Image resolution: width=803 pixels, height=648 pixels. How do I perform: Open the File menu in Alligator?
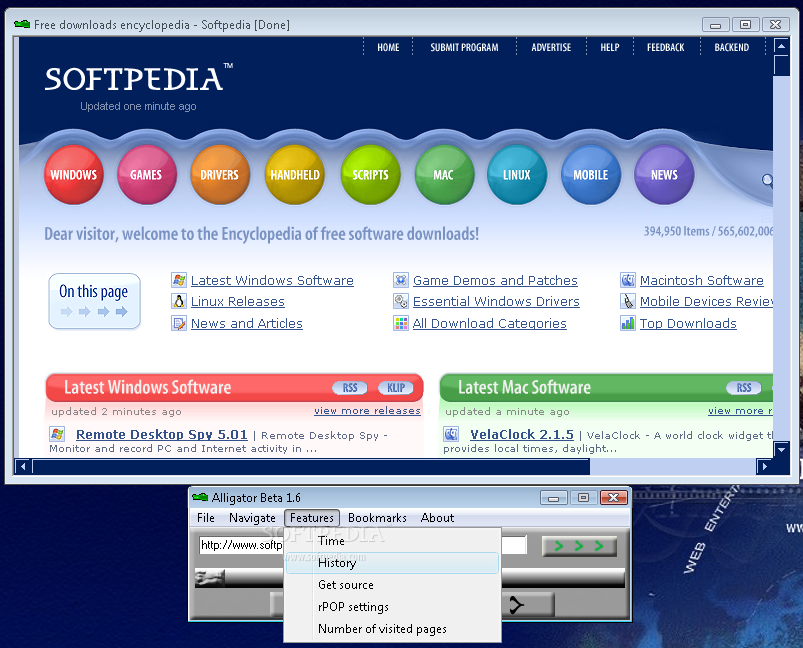point(206,518)
